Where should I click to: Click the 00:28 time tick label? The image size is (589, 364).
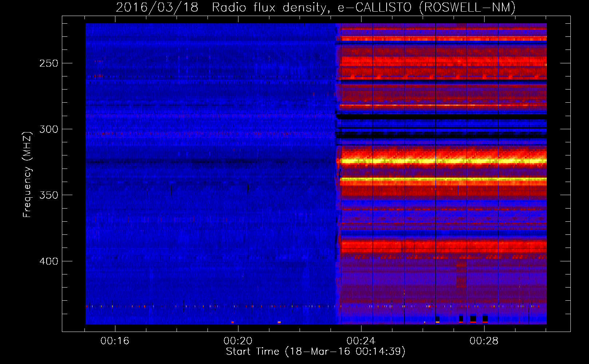484,341
